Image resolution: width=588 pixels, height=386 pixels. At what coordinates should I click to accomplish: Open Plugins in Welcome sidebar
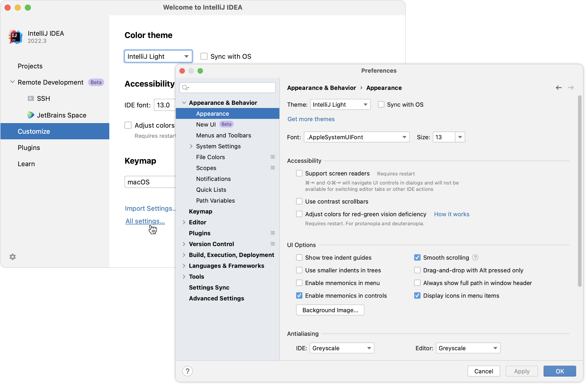(55, 147)
